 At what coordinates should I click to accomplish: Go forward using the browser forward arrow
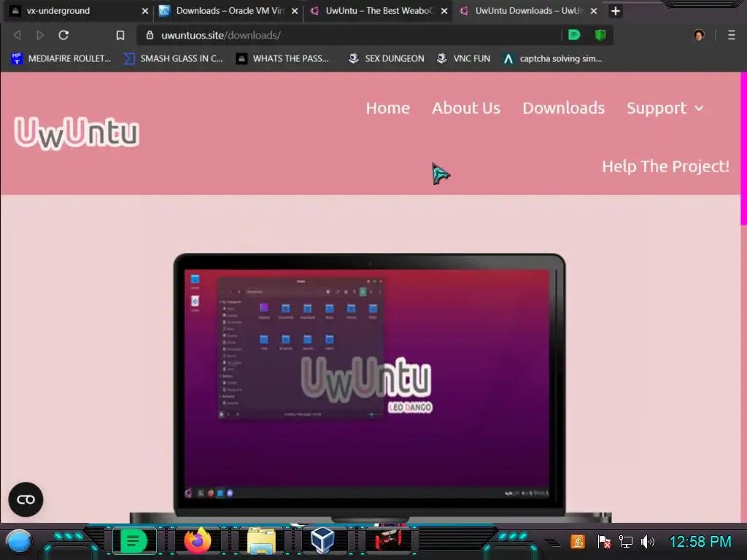click(x=40, y=35)
